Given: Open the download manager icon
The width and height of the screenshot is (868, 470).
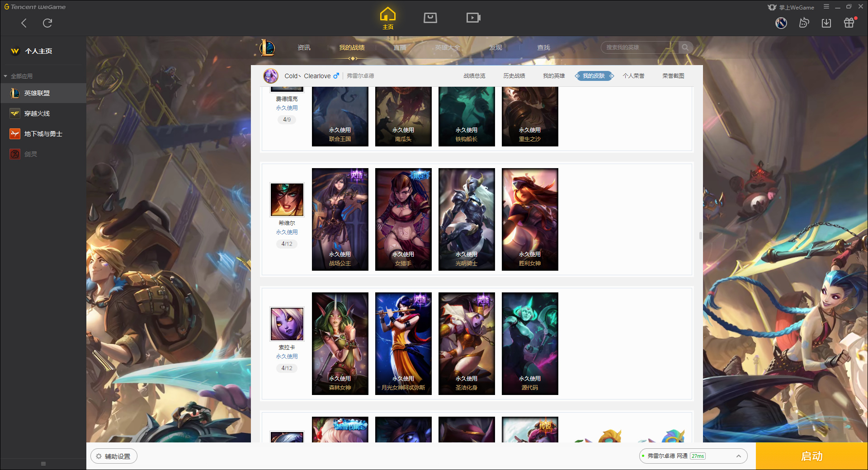Looking at the screenshot, I should [826, 23].
